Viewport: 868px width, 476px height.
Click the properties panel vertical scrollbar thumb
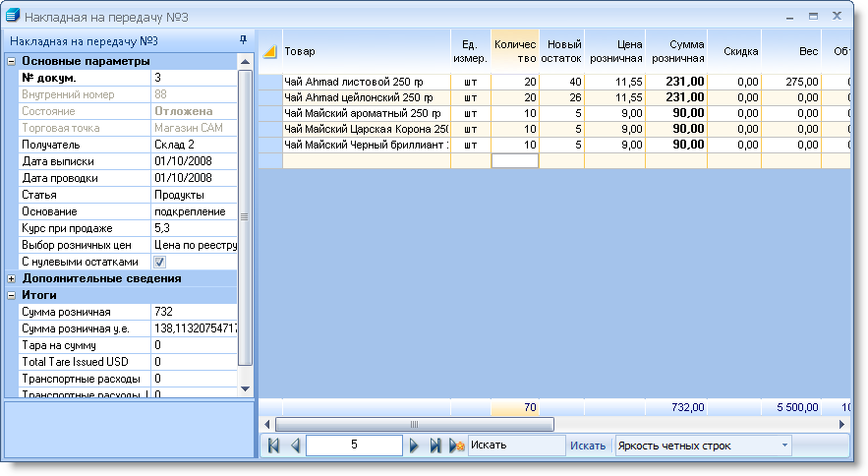pos(245,217)
